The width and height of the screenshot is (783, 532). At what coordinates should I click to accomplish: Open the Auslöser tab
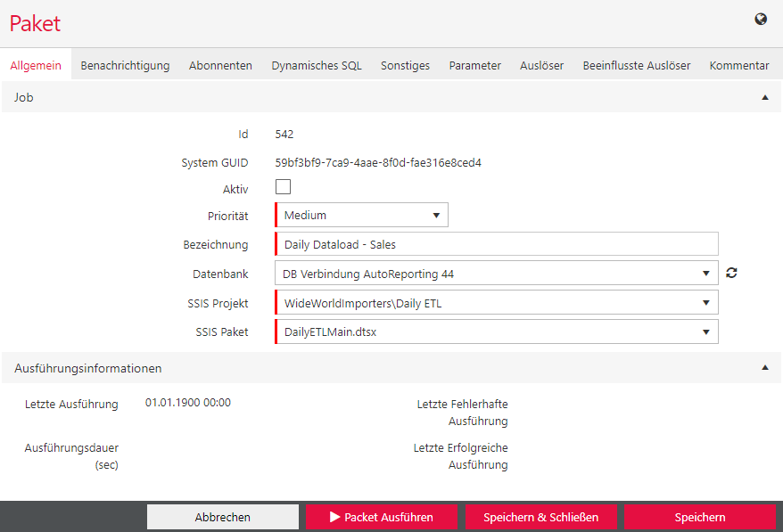541,65
